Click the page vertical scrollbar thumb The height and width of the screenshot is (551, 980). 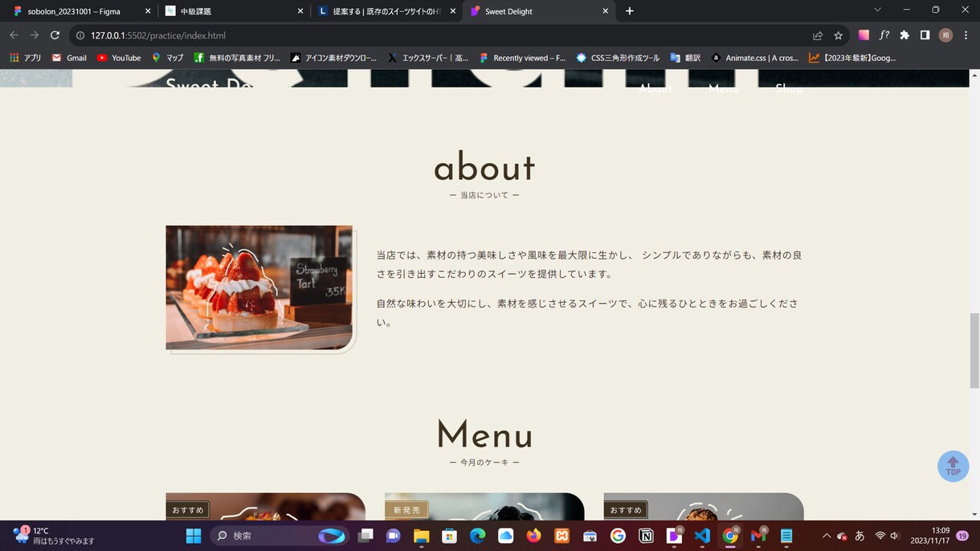tap(974, 349)
